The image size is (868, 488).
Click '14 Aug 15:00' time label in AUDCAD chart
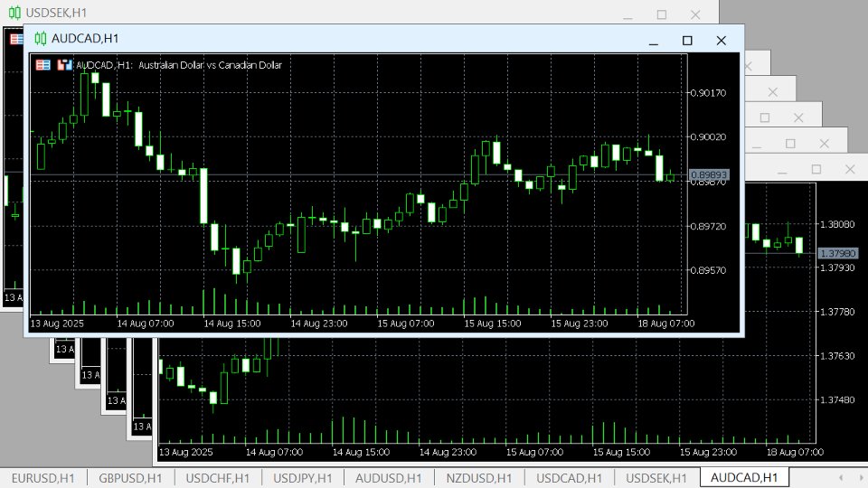[x=232, y=324]
